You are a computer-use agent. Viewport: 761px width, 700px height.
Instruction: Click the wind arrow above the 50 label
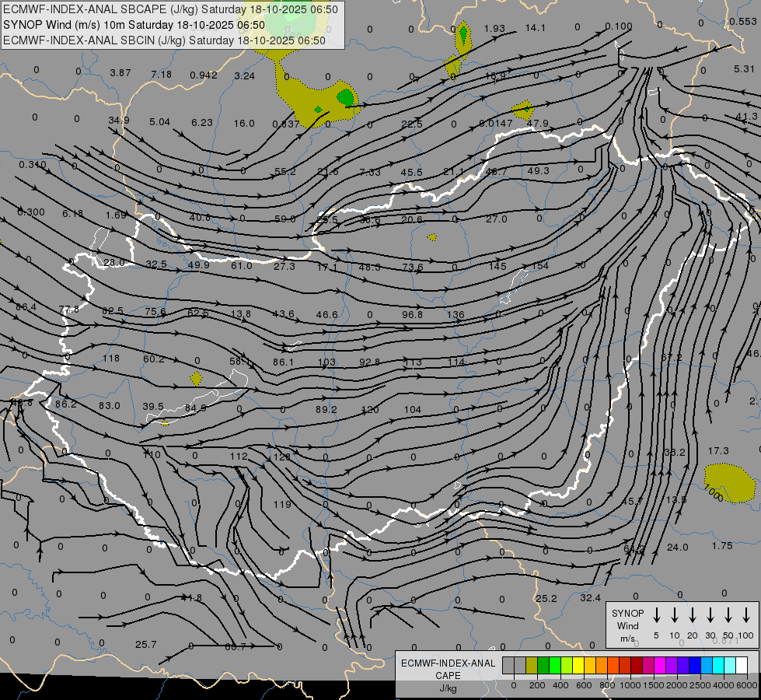(x=728, y=614)
